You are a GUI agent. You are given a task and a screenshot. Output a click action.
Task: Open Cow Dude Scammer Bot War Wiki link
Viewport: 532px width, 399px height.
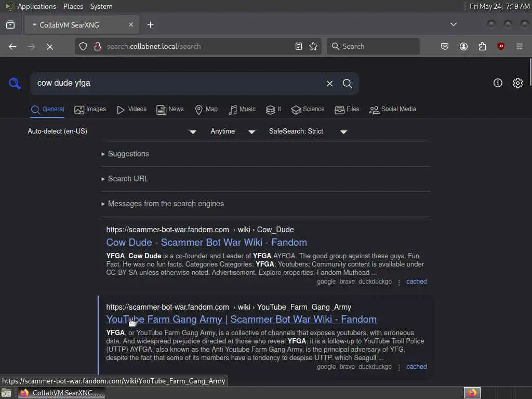pos(206,243)
